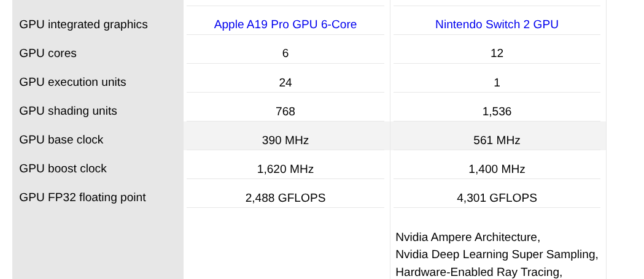Select the 1,536 shading units value
644x279 pixels.
[x=497, y=112]
